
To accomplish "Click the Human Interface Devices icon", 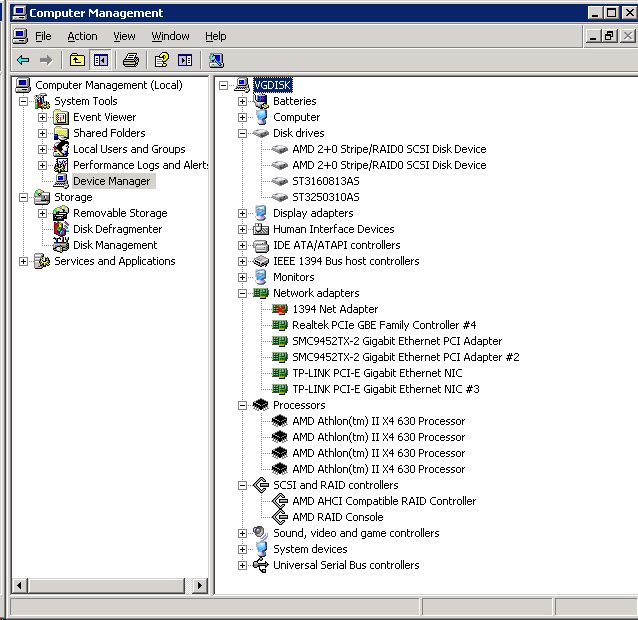I will pyautogui.click(x=261, y=229).
